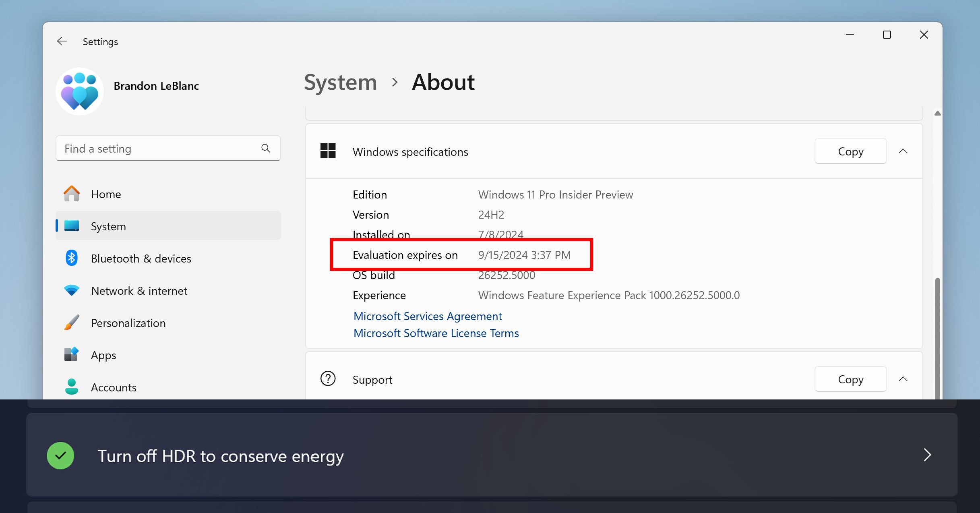Go to the System breadcrumb
Screen dimensions: 980x513
tap(340, 82)
